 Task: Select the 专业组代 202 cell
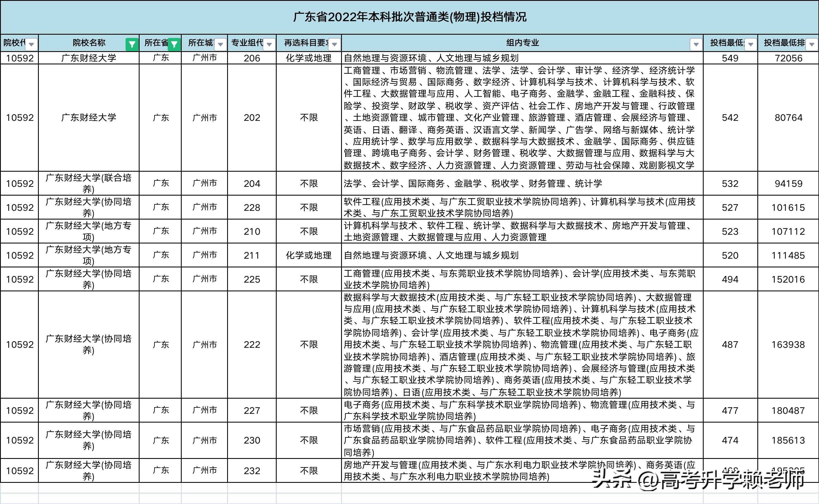(x=252, y=118)
